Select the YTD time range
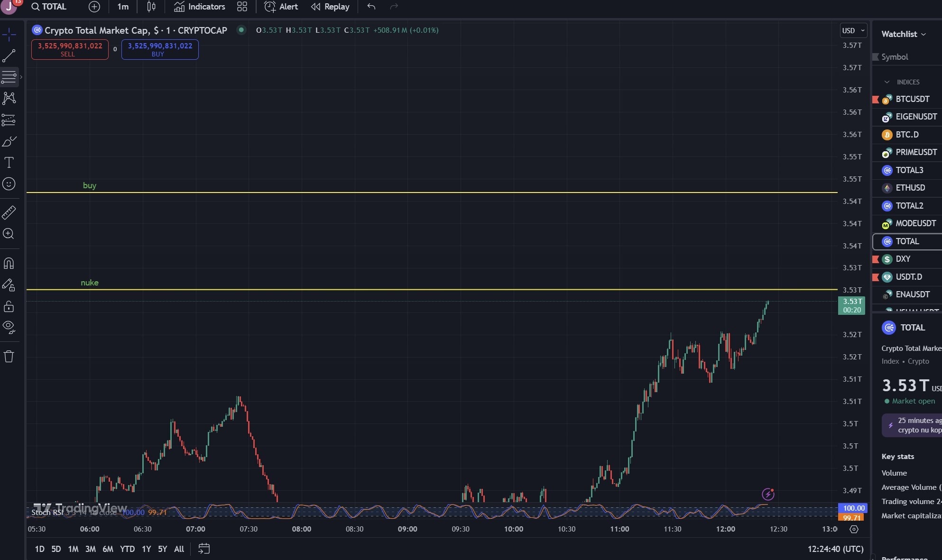Image resolution: width=942 pixels, height=560 pixels. [x=127, y=549]
